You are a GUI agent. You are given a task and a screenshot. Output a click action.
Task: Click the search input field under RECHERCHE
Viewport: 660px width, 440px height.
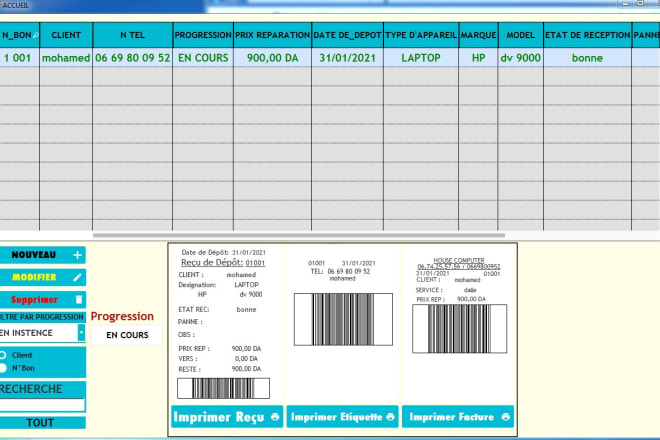click(x=42, y=405)
